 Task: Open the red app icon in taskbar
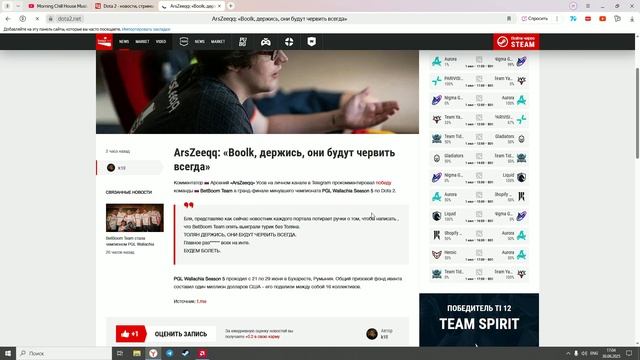pos(202,353)
